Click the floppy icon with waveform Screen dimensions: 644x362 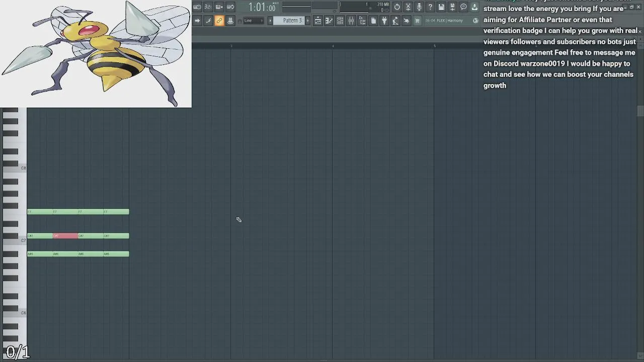click(x=452, y=7)
